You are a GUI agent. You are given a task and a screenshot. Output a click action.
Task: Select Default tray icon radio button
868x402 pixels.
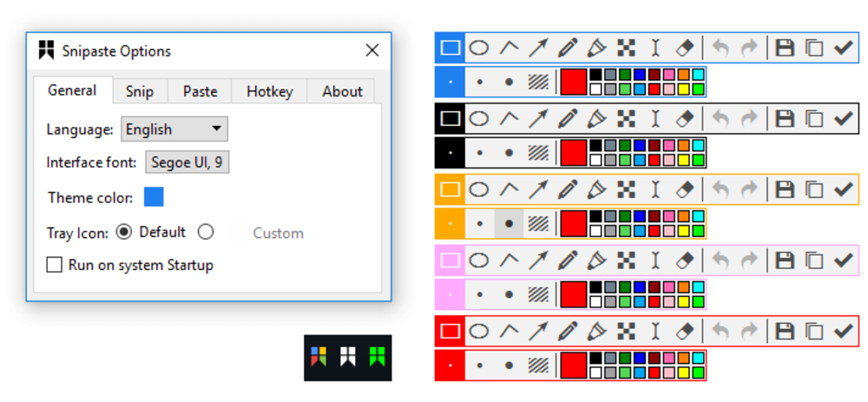(x=123, y=232)
